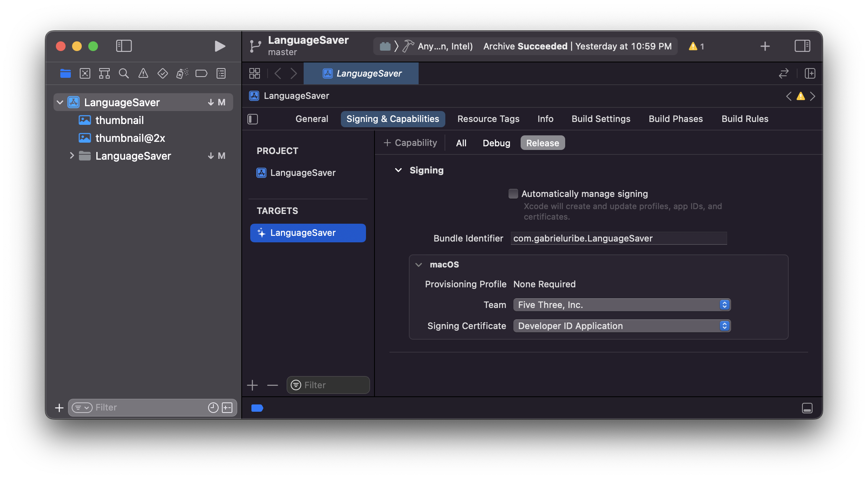868x479 pixels.
Task: Enable Automatically manage signing checkbox
Action: point(513,194)
